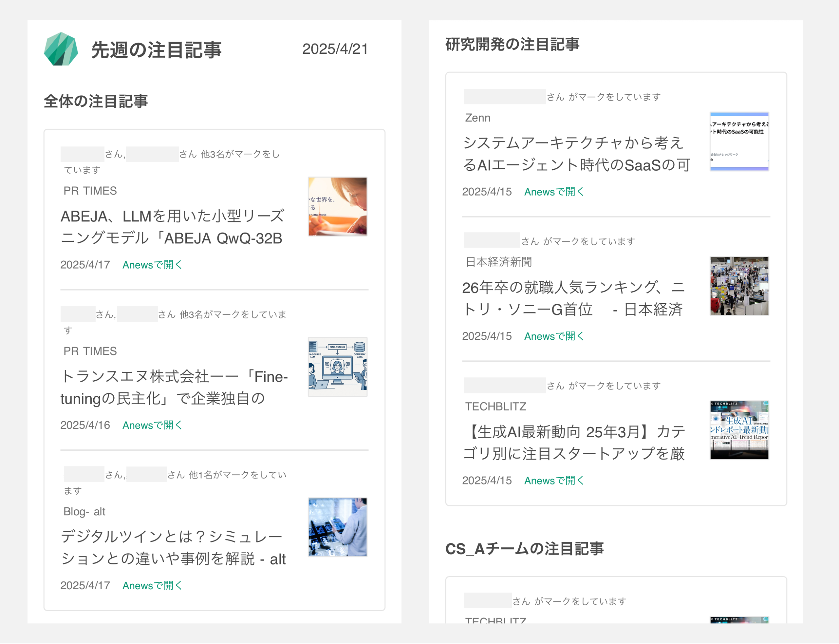Click PR TIMES label above ABEJA article
839x644 pixels.
90,191
